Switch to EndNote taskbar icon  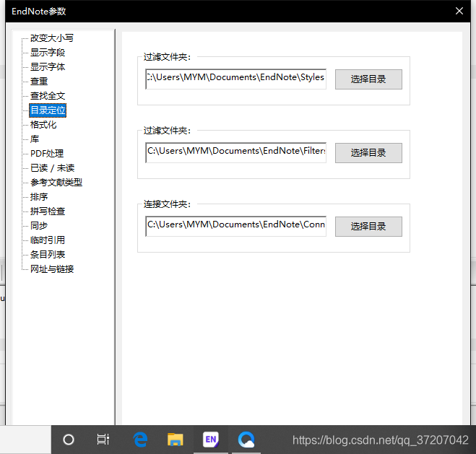pyautogui.click(x=211, y=440)
